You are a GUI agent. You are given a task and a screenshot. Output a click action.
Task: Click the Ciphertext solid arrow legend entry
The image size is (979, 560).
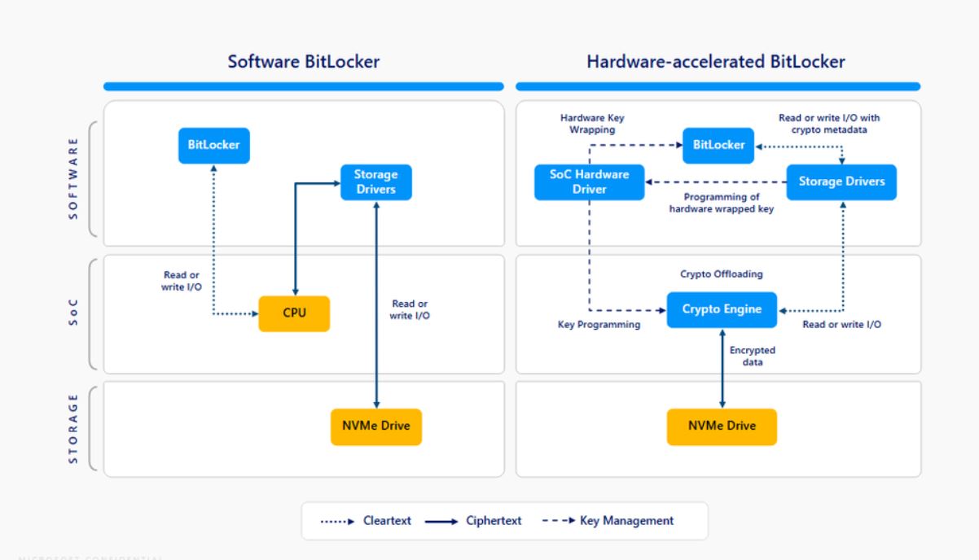472,521
